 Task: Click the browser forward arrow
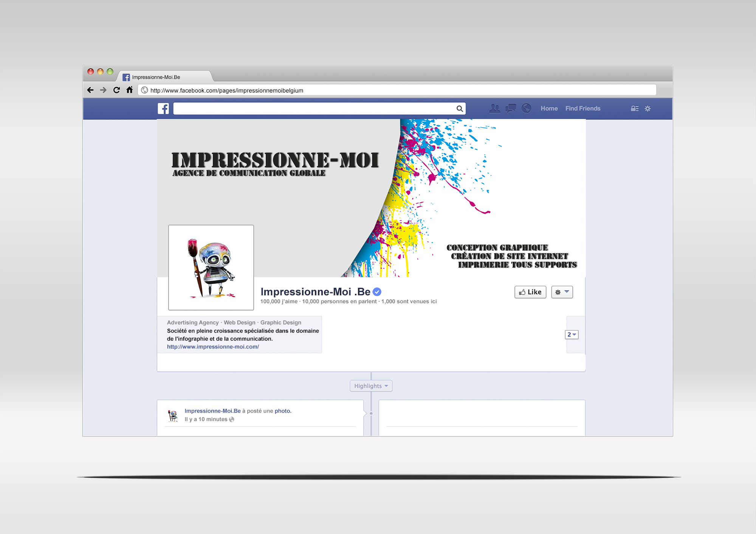pyautogui.click(x=103, y=90)
